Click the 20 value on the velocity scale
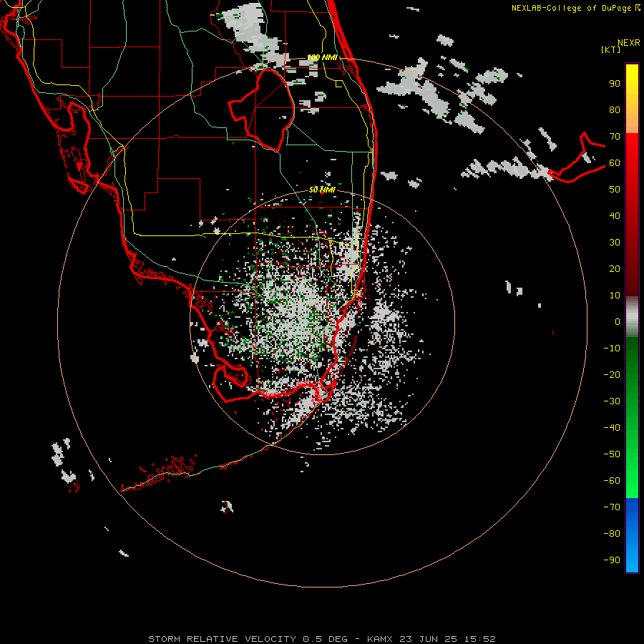Screen dimensions: 644x644 pyautogui.click(x=615, y=269)
